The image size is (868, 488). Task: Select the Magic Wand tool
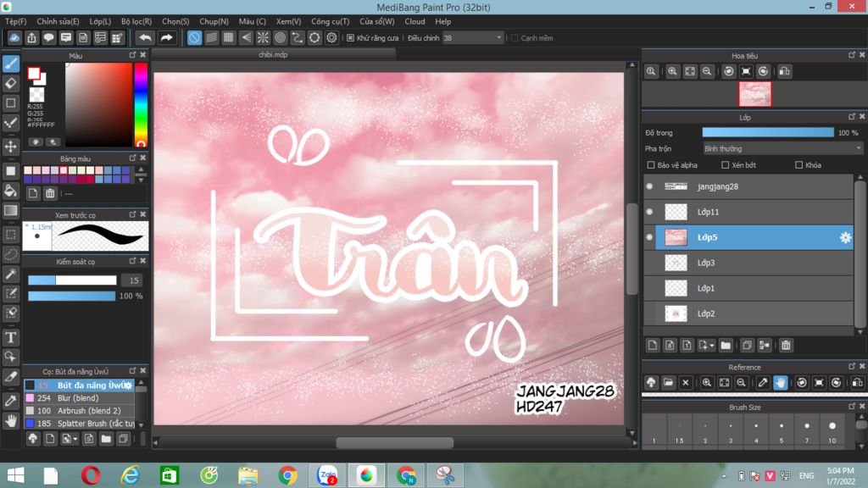[10, 274]
